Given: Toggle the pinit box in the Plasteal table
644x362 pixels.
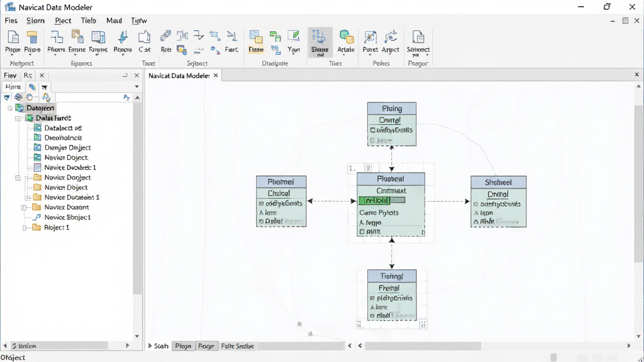Looking at the screenshot, I should 362,232.
